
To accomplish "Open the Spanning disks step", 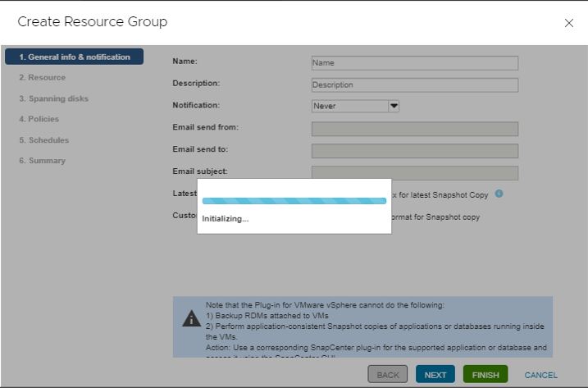I will point(53,98).
